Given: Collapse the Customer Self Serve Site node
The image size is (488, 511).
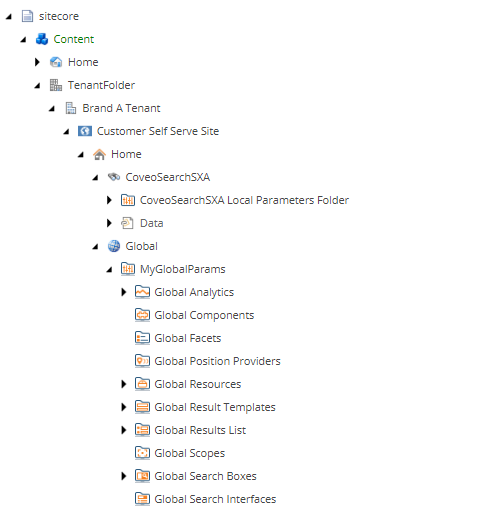Looking at the screenshot, I should click(66, 132).
